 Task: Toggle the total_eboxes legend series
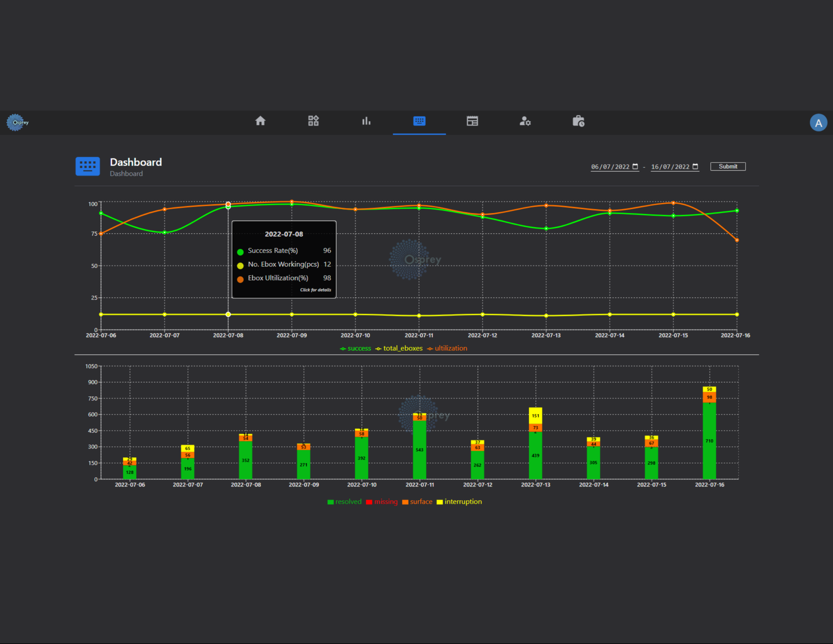click(x=399, y=348)
